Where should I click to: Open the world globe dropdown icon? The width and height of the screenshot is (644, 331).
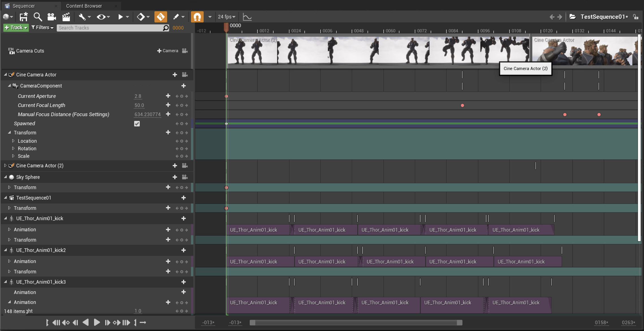[8, 17]
